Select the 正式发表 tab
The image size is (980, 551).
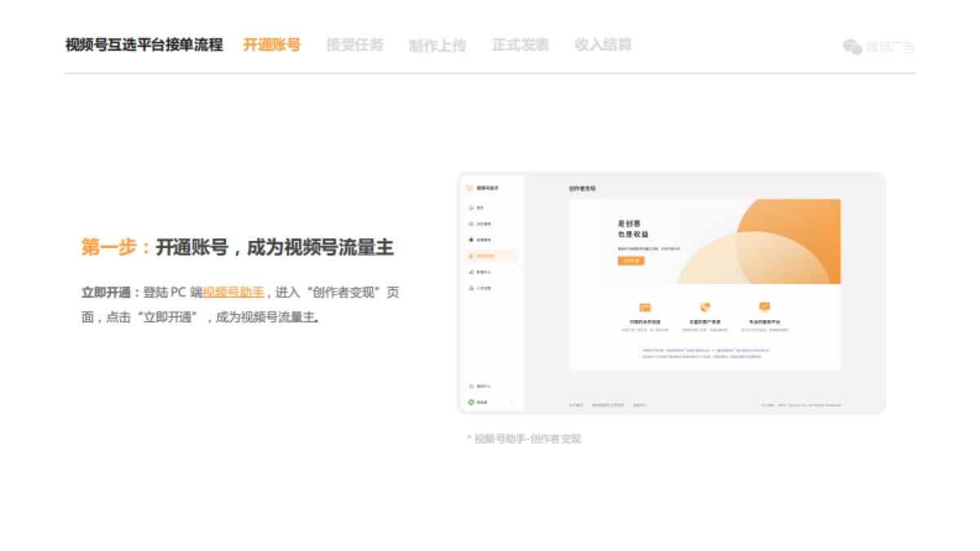click(x=520, y=46)
